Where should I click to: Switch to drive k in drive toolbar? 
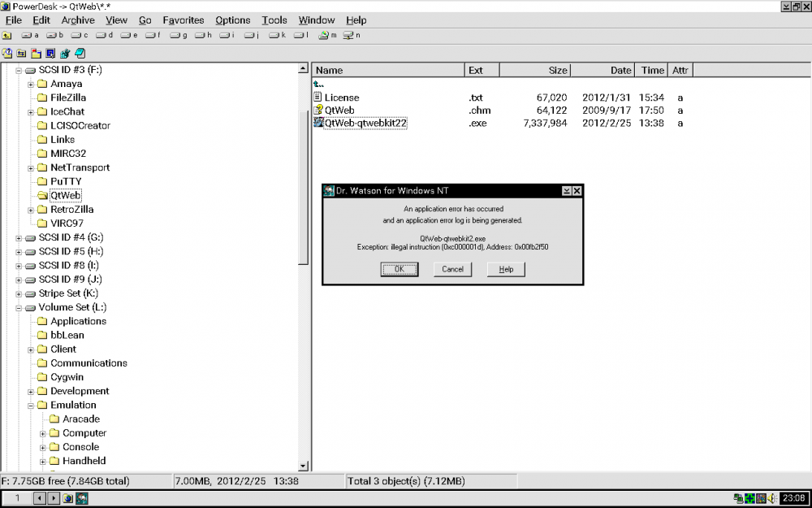pyautogui.click(x=277, y=36)
